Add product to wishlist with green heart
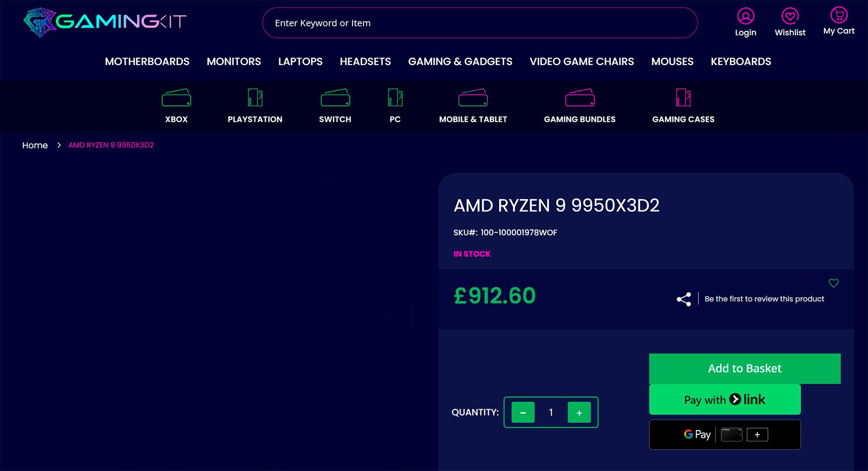The image size is (868, 471). coord(834,283)
